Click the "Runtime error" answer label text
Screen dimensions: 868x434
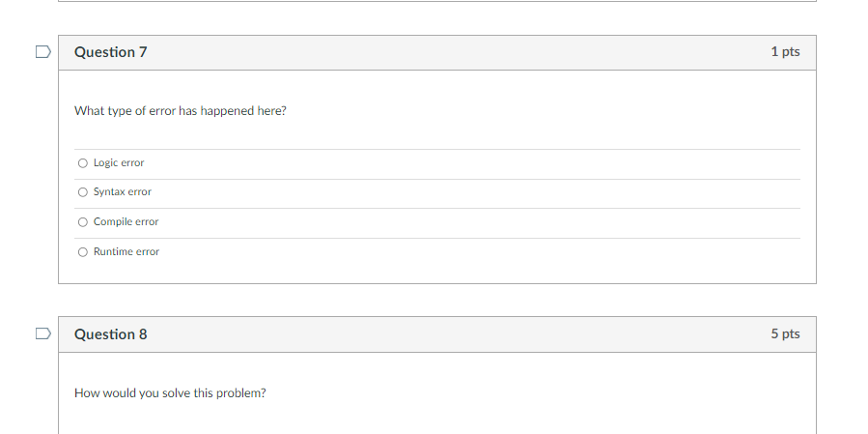click(x=126, y=252)
